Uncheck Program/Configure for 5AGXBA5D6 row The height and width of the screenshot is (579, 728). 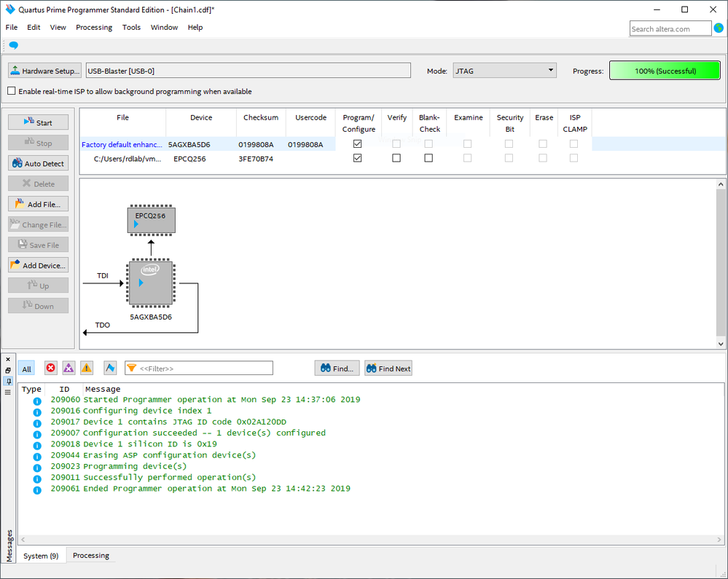[x=357, y=144]
